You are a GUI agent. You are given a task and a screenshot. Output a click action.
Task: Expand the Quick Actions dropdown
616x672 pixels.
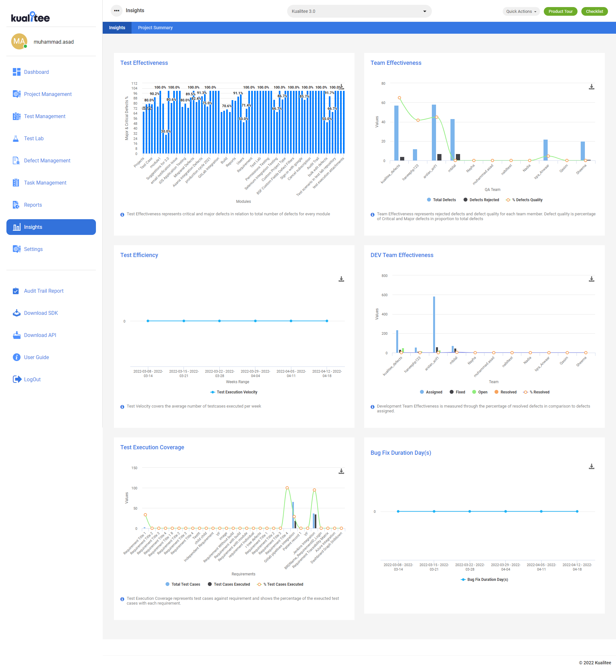[521, 11]
